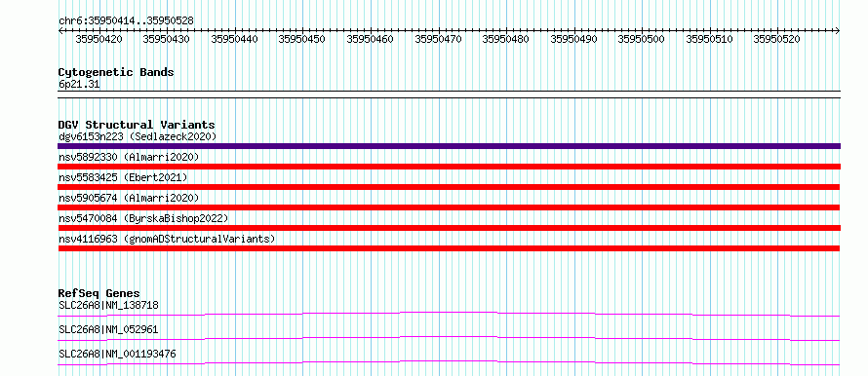This screenshot has height=376, width=868.
Task: Click the dark purple dgv6153n223 variant bar
Action: (x=449, y=146)
